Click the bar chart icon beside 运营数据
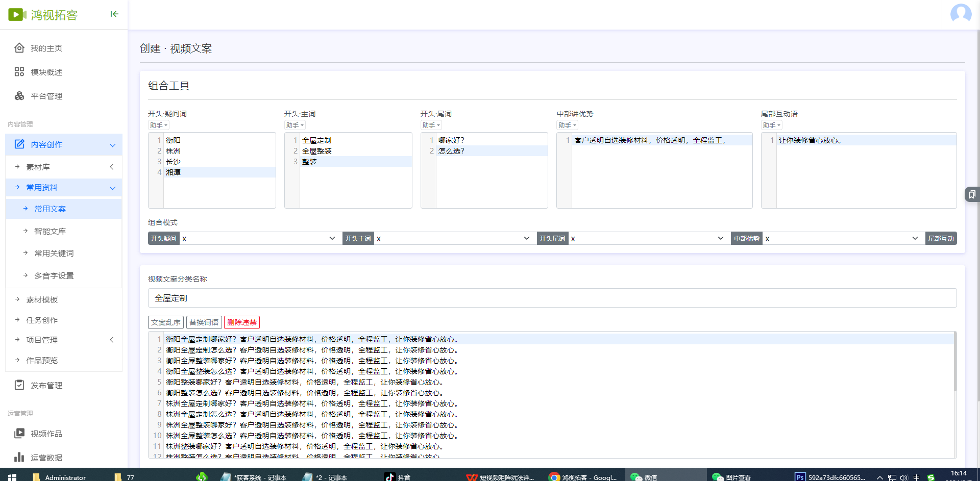Image resolution: width=980 pixels, height=481 pixels. click(x=19, y=457)
